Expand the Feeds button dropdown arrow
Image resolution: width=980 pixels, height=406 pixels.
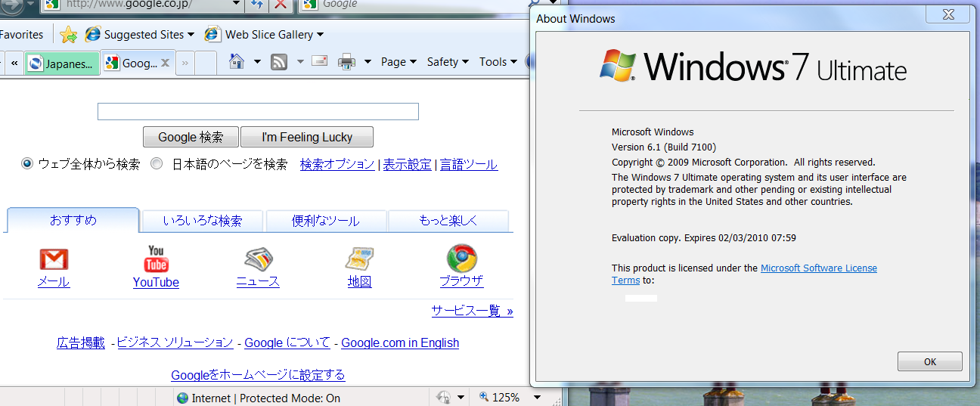click(299, 62)
